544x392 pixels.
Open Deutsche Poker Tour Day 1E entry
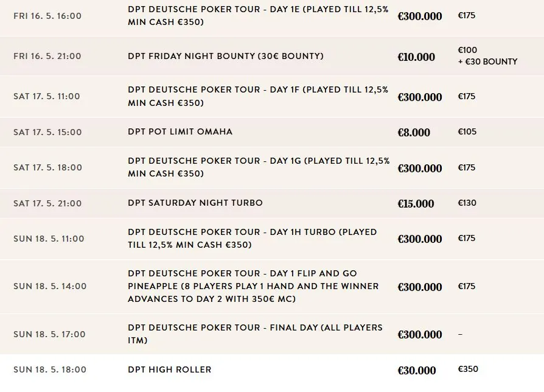pyautogui.click(x=258, y=16)
